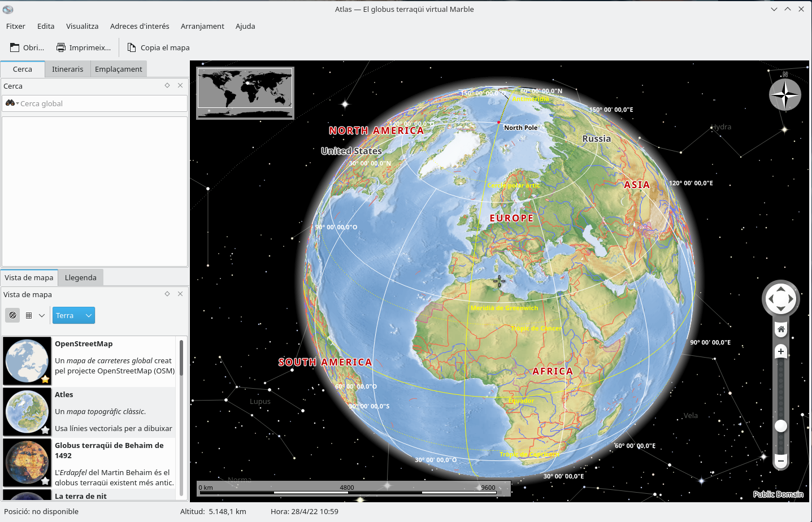
Task: Click the Altitud 5.148,1 km status
Action: 213,511
